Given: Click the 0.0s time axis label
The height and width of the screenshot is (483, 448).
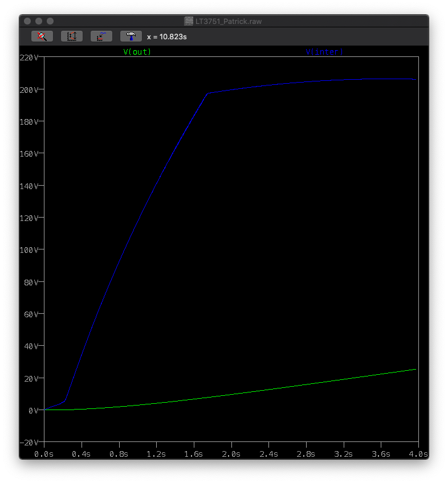Looking at the screenshot, I should point(44,454).
